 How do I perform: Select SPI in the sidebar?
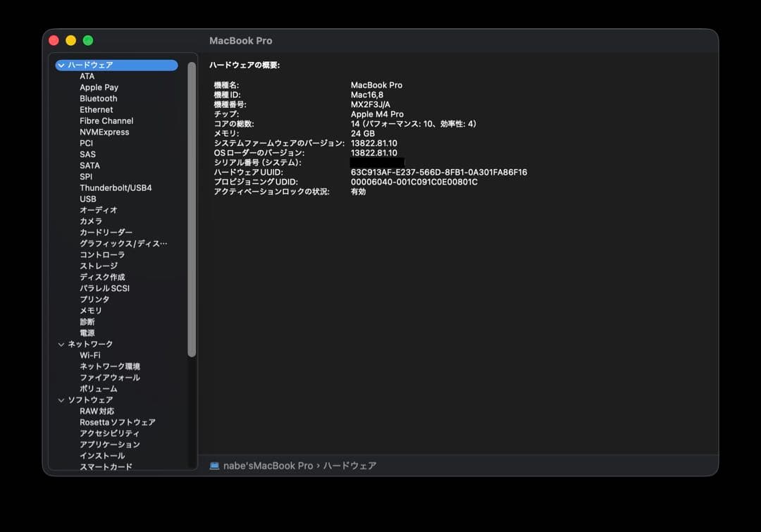(x=86, y=177)
